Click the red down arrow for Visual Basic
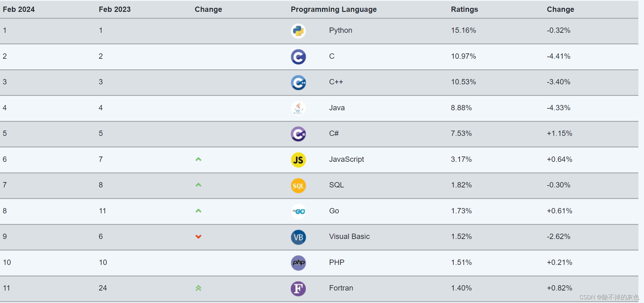 click(x=198, y=236)
